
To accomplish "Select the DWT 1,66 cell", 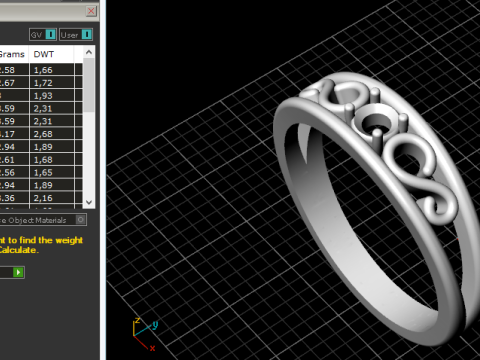I will click(52, 70).
